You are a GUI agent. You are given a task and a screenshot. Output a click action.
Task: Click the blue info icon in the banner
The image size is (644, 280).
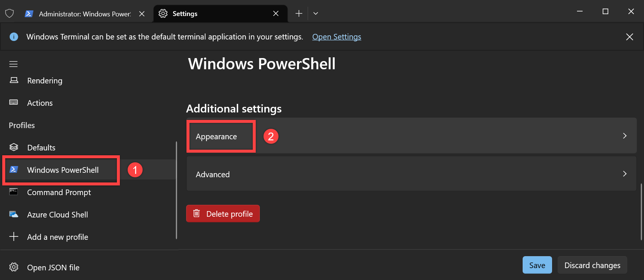coord(14,37)
